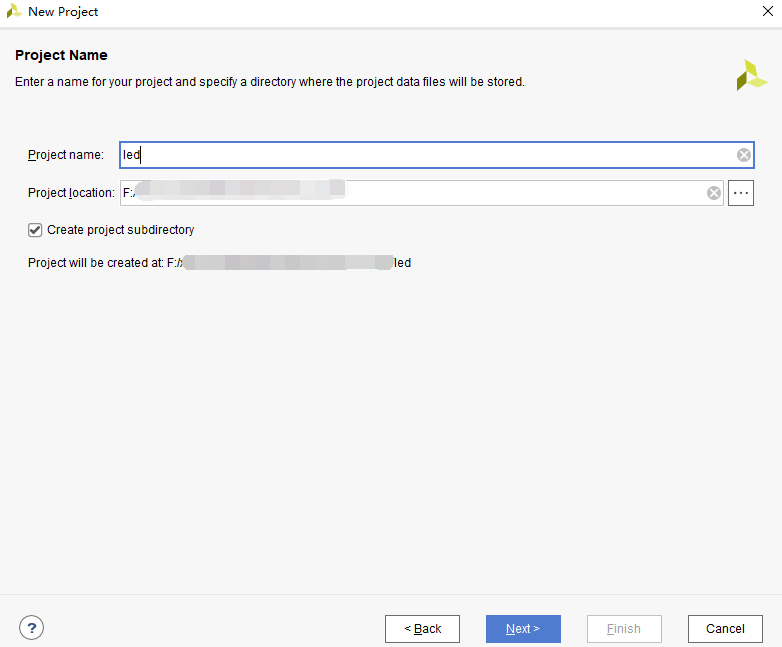This screenshot has height=647, width=782.
Task: Cancel the New Project wizard
Action: point(725,629)
